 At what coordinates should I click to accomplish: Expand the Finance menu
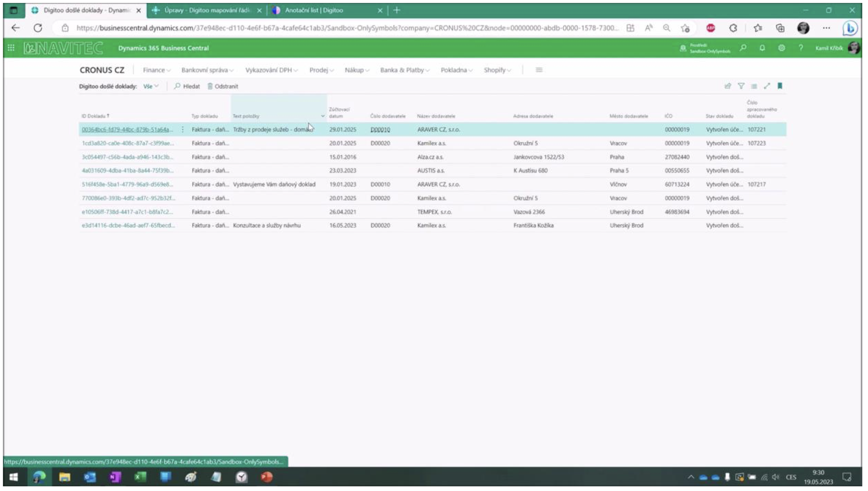pos(156,70)
